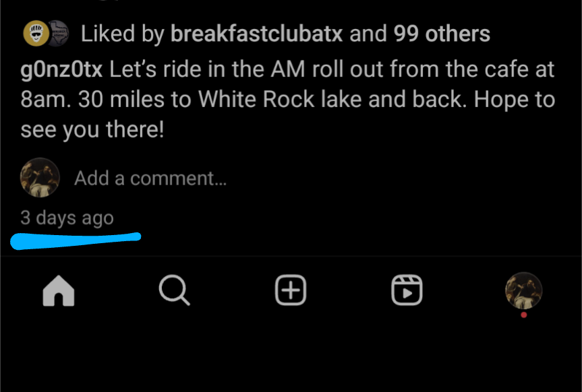Switch to the Reels tab
The width and height of the screenshot is (582, 392).
tap(407, 290)
